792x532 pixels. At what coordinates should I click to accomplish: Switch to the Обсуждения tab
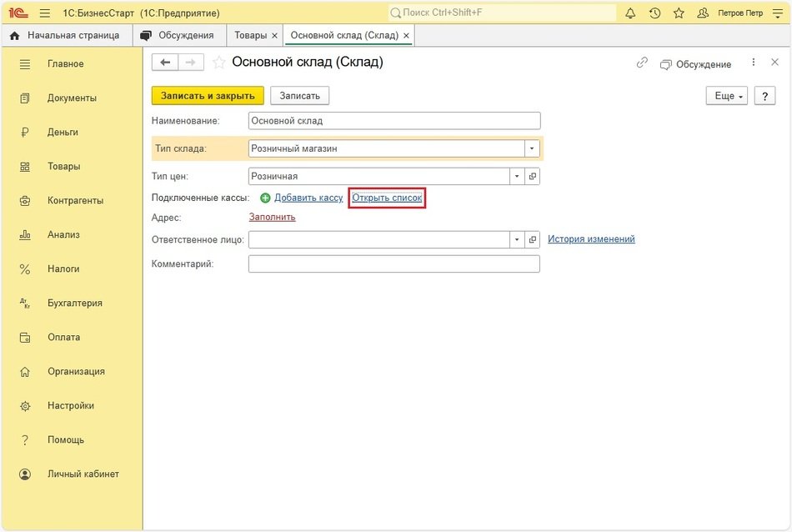point(177,36)
